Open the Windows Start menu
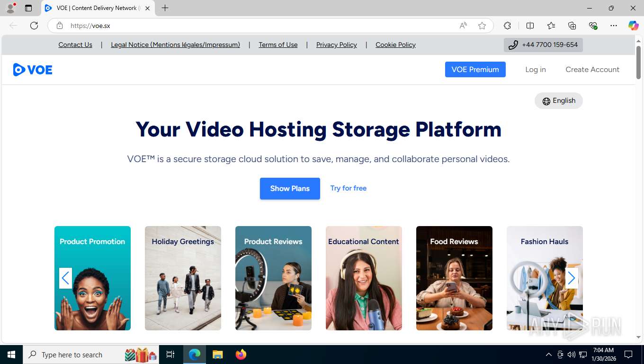This screenshot has width=644, height=364. tap(11, 355)
